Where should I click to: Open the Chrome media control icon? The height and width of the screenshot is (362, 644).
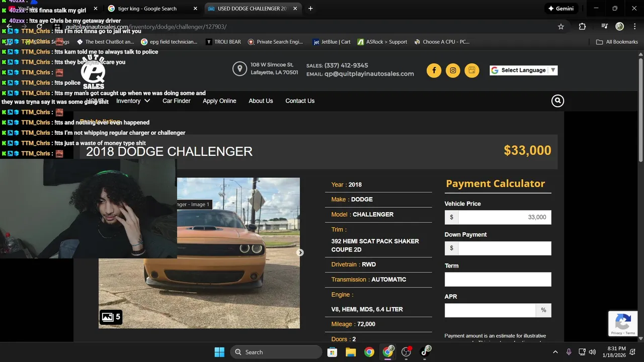pyautogui.click(x=605, y=27)
